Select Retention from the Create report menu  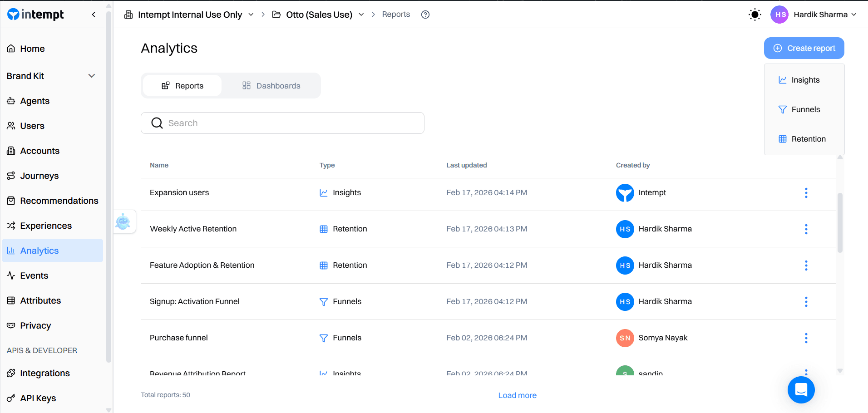click(808, 138)
